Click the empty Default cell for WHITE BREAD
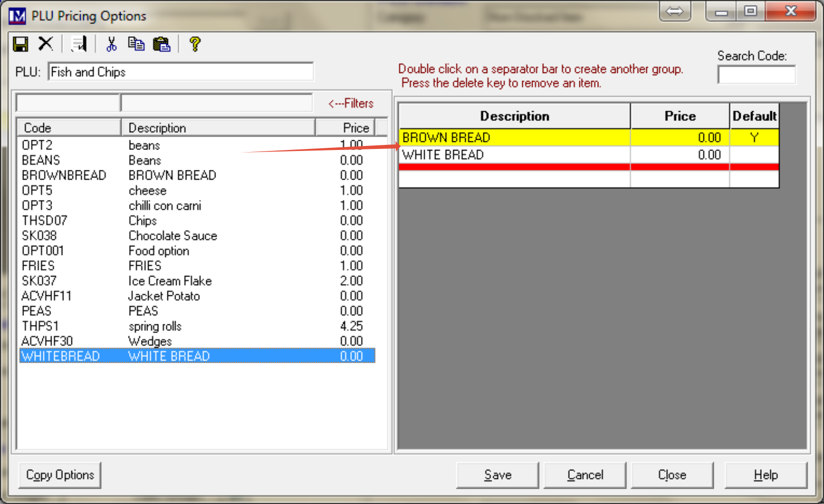The width and height of the screenshot is (824, 504). pos(755,155)
